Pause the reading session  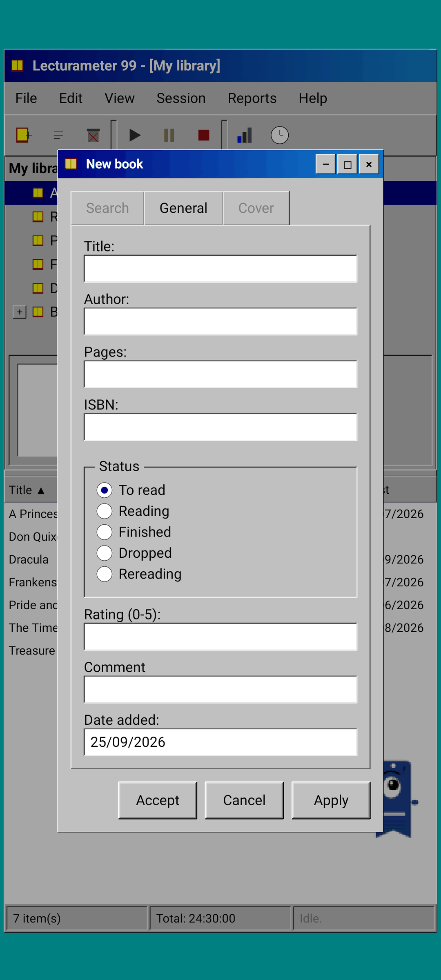pos(169,135)
